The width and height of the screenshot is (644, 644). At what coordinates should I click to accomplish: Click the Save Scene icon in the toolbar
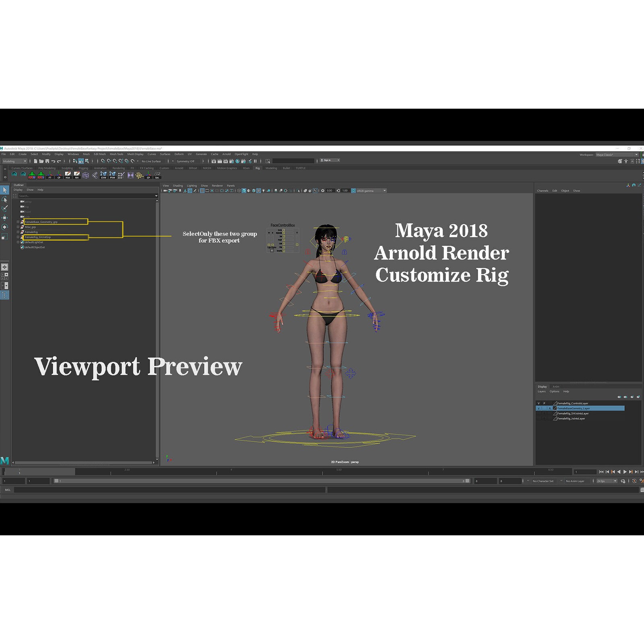click(47, 161)
